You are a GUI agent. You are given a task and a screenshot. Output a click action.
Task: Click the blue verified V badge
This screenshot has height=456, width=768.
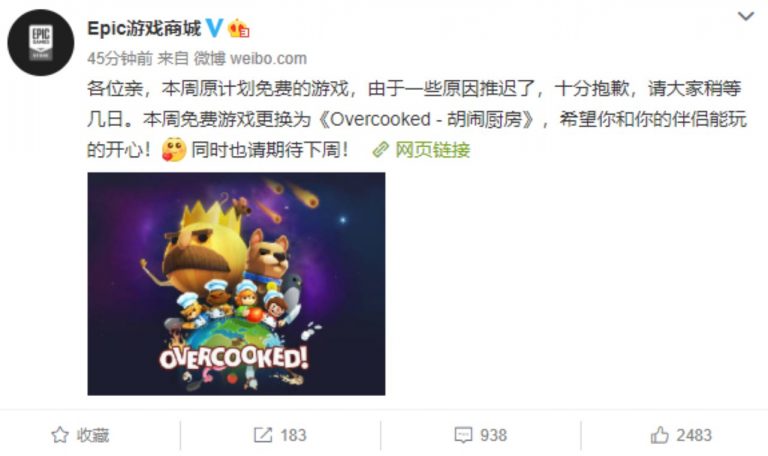coord(214,28)
